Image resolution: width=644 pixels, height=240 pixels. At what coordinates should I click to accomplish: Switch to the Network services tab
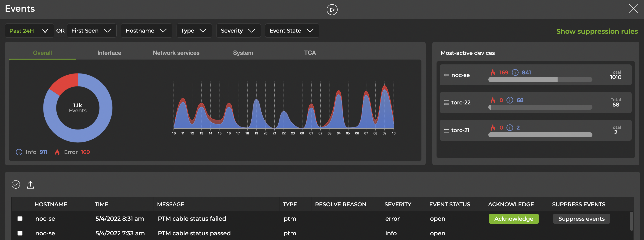(x=176, y=53)
